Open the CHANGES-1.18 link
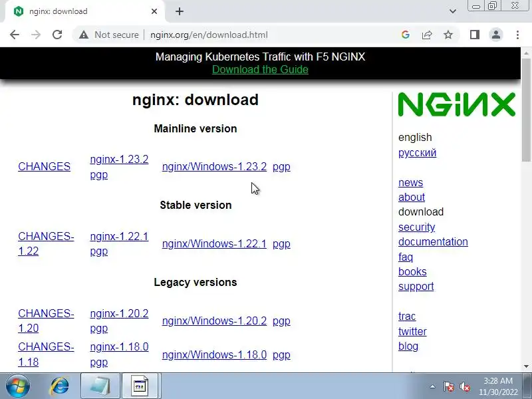 pyautogui.click(x=46, y=354)
